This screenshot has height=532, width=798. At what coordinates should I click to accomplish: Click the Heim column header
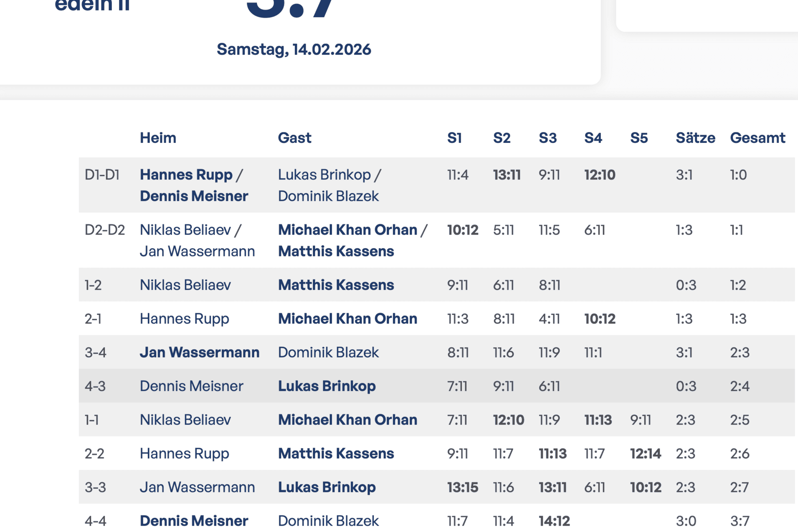pyautogui.click(x=158, y=138)
